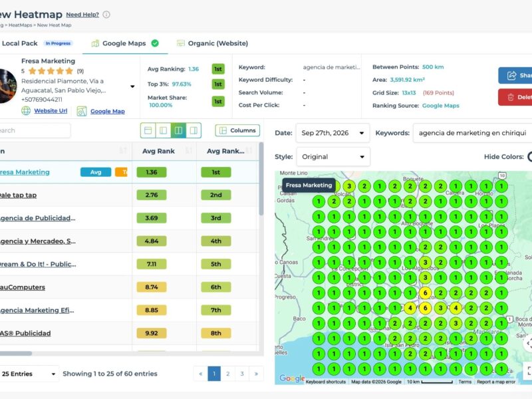Viewport: 532px width, 399px height.
Task: Click the rank 3 point next to Fresa Marketing tooltip
Action: coord(349,186)
